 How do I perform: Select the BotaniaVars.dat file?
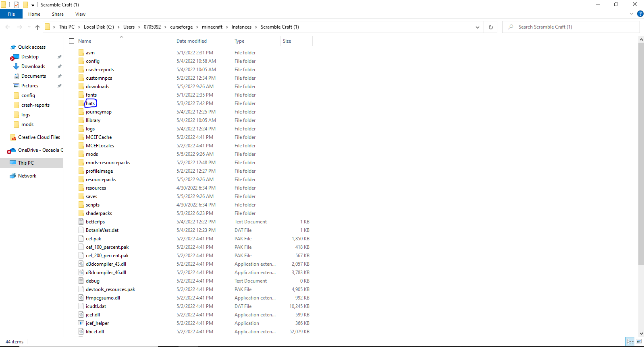tap(102, 230)
